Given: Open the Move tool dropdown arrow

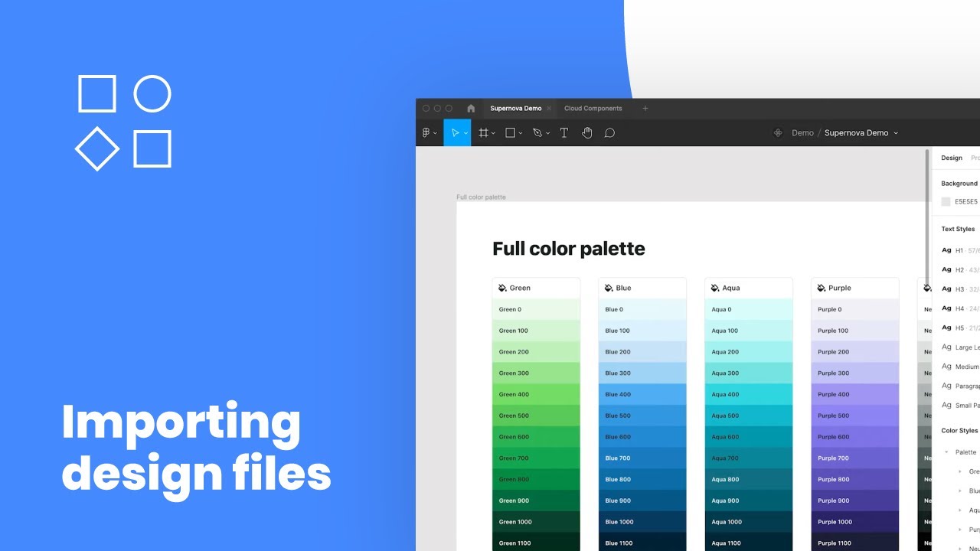Looking at the screenshot, I should pos(465,133).
